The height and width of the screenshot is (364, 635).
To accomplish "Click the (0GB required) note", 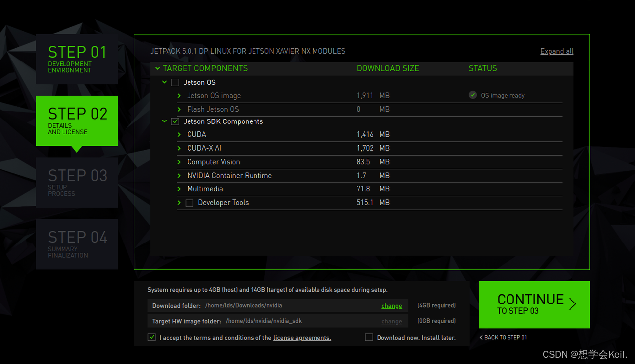I will pos(437,321).
